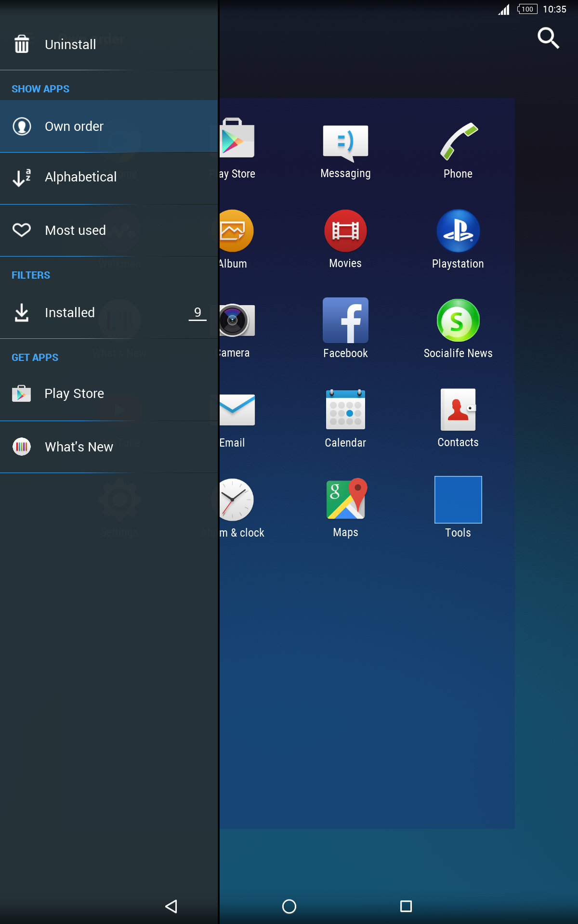Open the Email app

coord(237,410)
